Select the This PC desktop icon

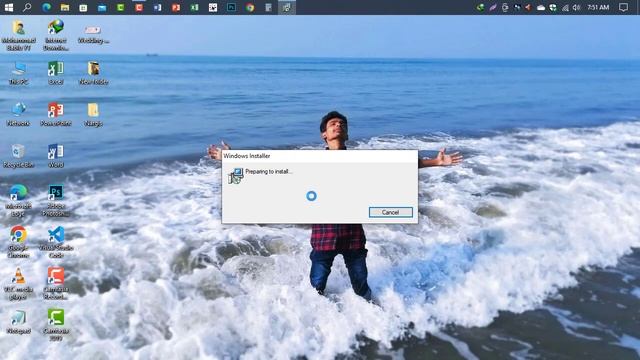18,73
